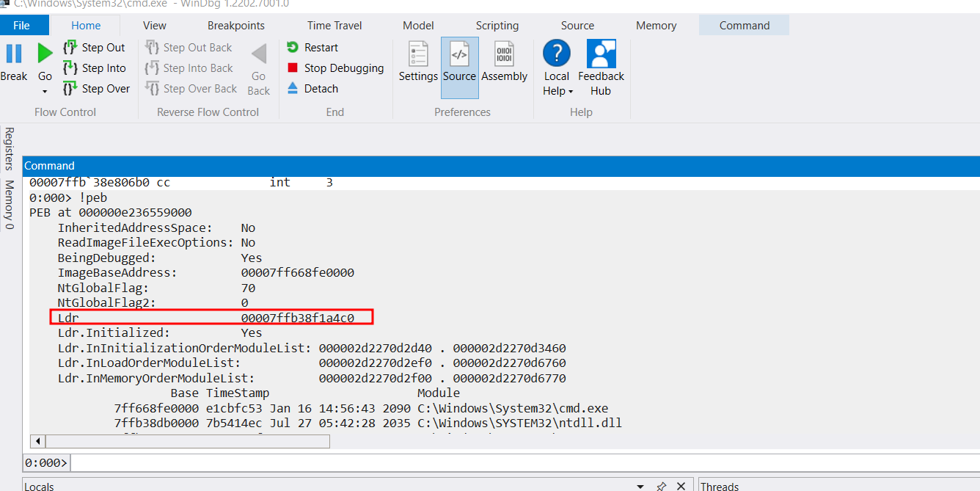
Task: Switch to the Breakpoints ribbon tab
Action: coord(235,26)
